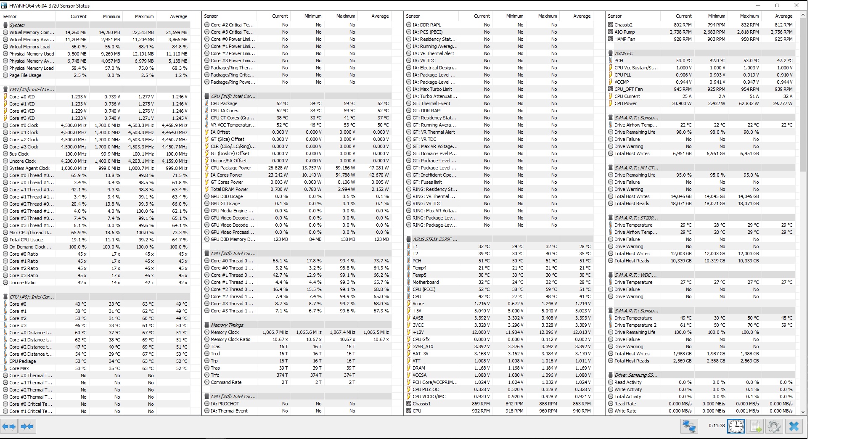Click the bolt icon beside Core #0 VID
This screenshot has width=868, height=439.
[5, 97]
